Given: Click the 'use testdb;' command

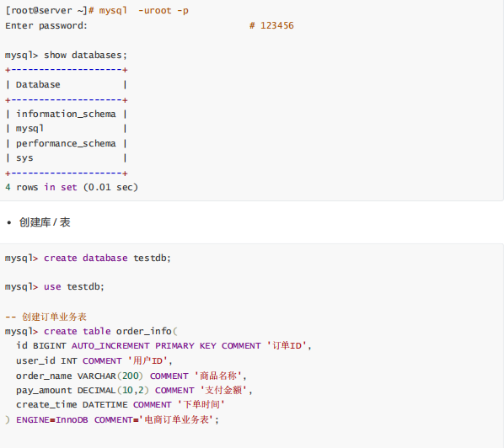Looking at the screenshot, I should pyautogui.click(x=74, y=286).
